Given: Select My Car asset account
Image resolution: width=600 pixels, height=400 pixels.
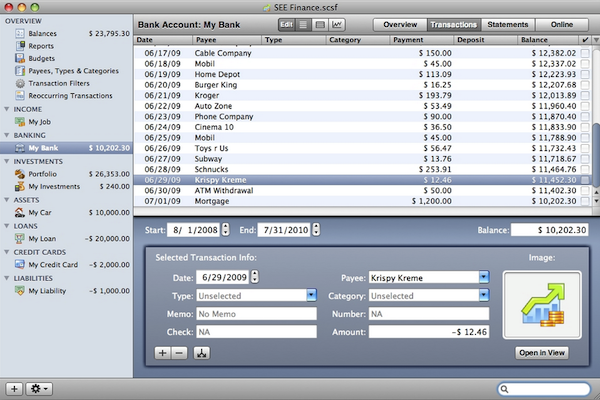Looking at the screenshot, I should pos(41,212).
